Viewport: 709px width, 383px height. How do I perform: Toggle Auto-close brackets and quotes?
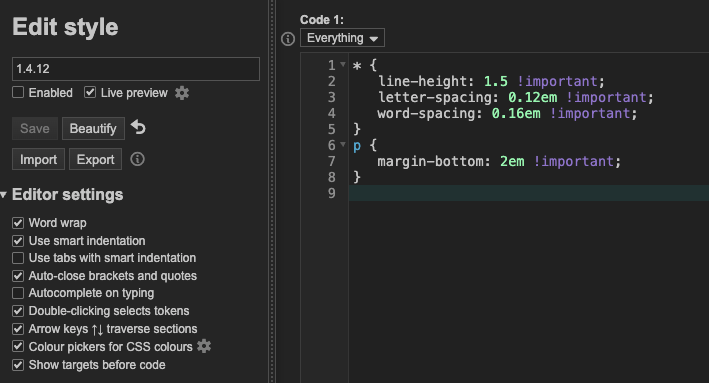coord(18,276)
